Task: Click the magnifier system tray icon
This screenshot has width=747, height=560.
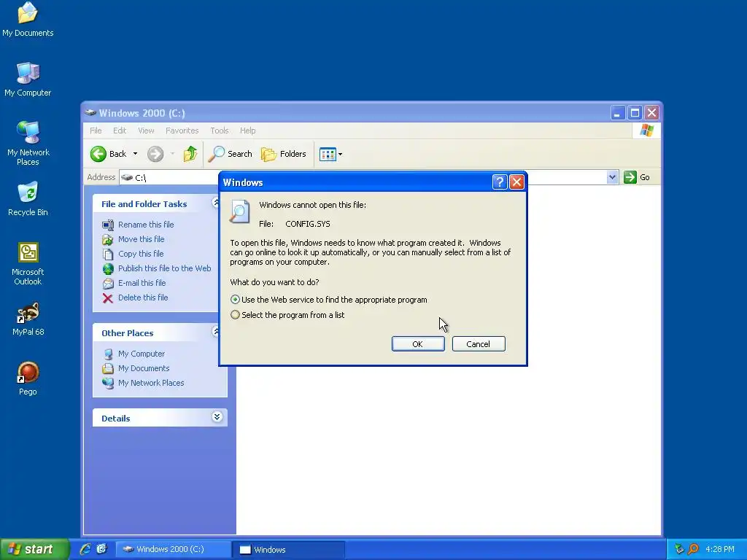Action: point(693,549)
